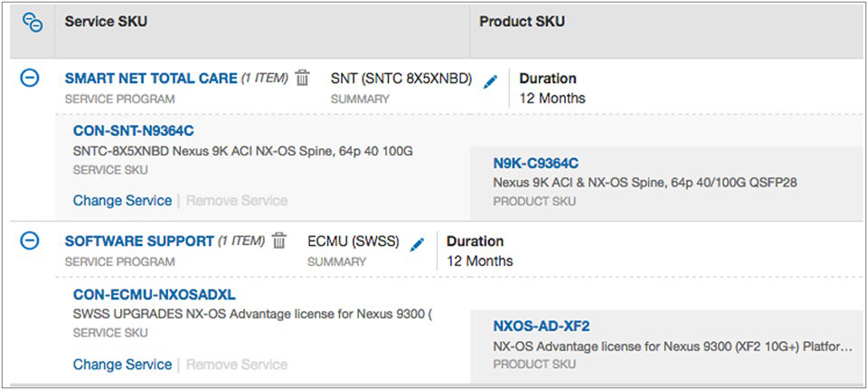The image size is (868, 390).
Task: Click the 12 Months duration for Software Support
Action: pos(479,261)
